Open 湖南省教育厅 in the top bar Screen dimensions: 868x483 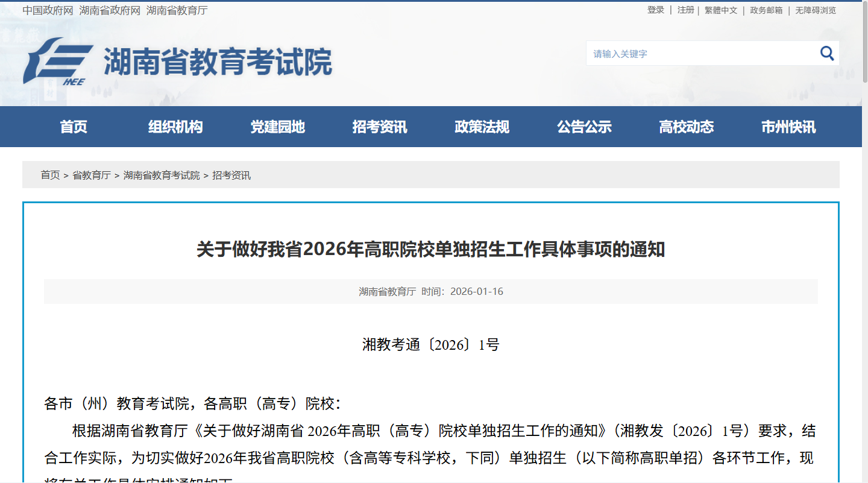(178, 10)
